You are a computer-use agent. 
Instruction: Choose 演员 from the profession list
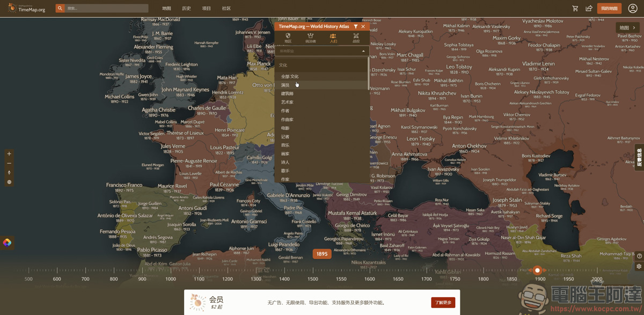click(x=285, y=85)
